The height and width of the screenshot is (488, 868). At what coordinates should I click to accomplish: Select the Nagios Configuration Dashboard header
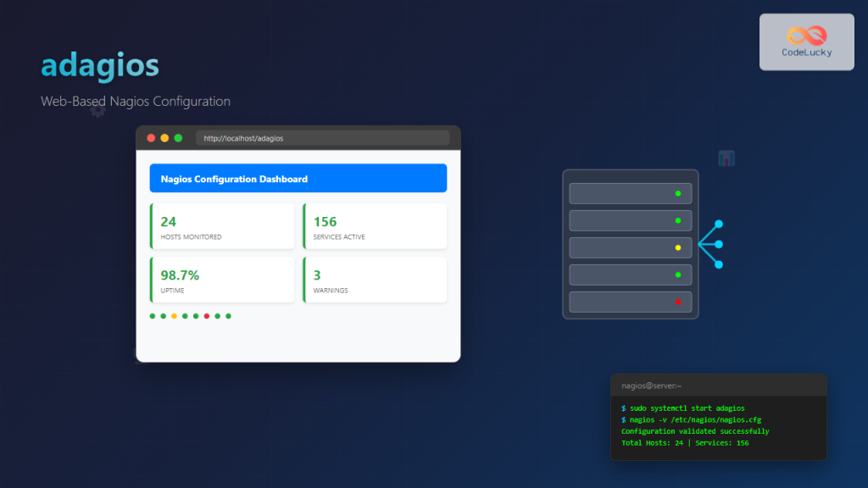298,179
